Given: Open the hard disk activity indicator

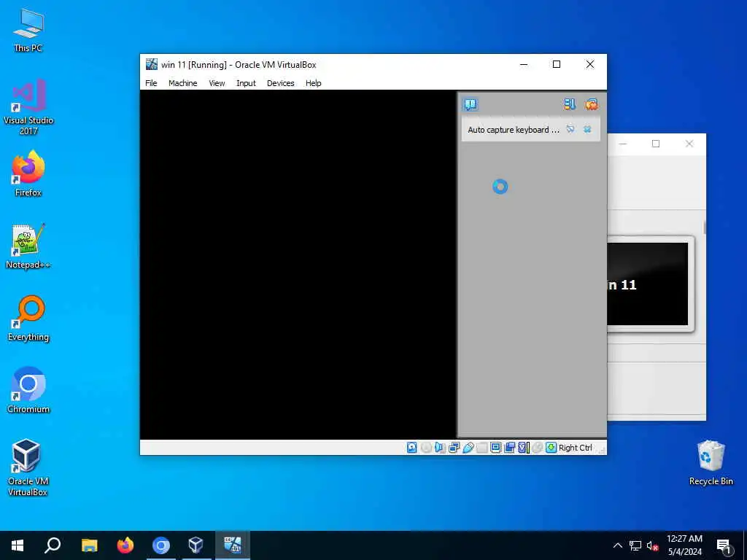Looking at the screenshot, I should point(412,448).
